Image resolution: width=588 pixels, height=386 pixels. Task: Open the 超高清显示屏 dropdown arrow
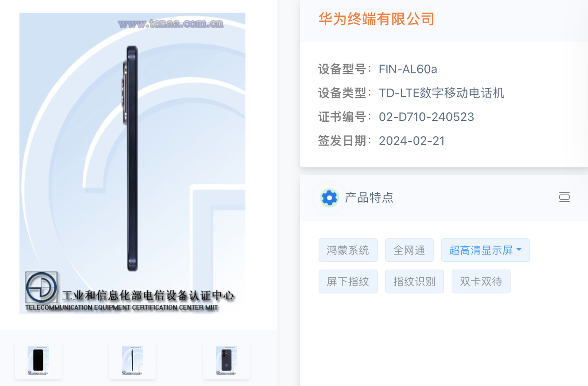(519, 250)
